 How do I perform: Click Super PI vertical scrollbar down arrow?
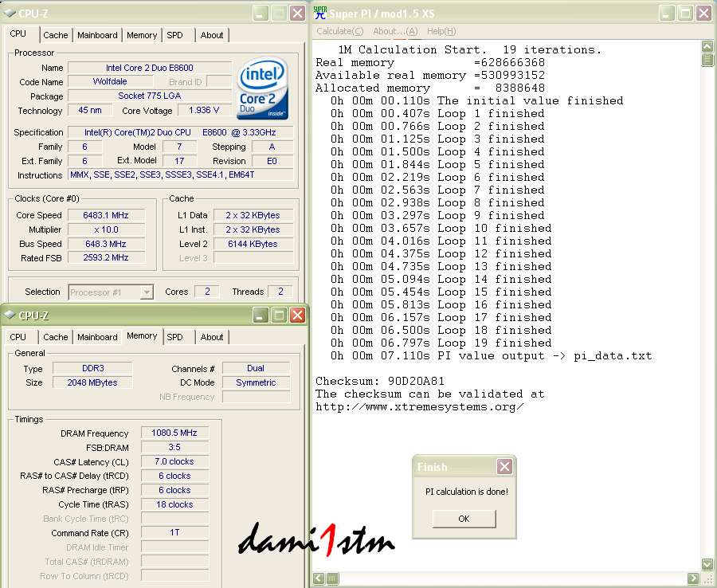click(707, 564)
